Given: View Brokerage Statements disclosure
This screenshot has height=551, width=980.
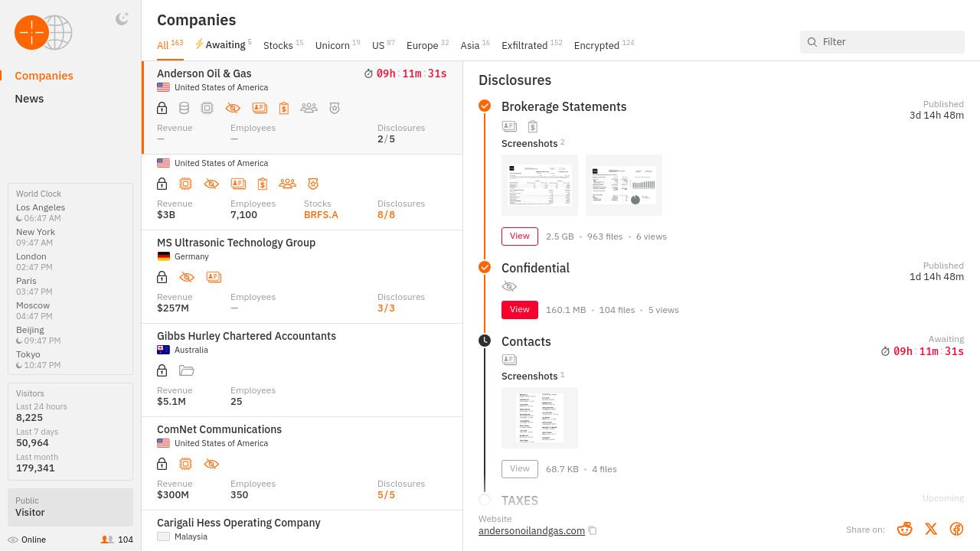Looking at the screenshot, I should (520, 236).
